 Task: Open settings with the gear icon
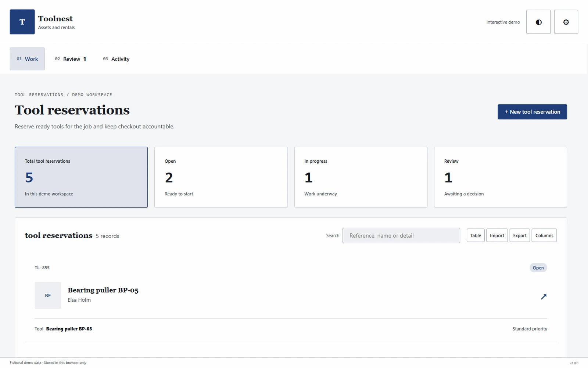[x=566, y=22]
